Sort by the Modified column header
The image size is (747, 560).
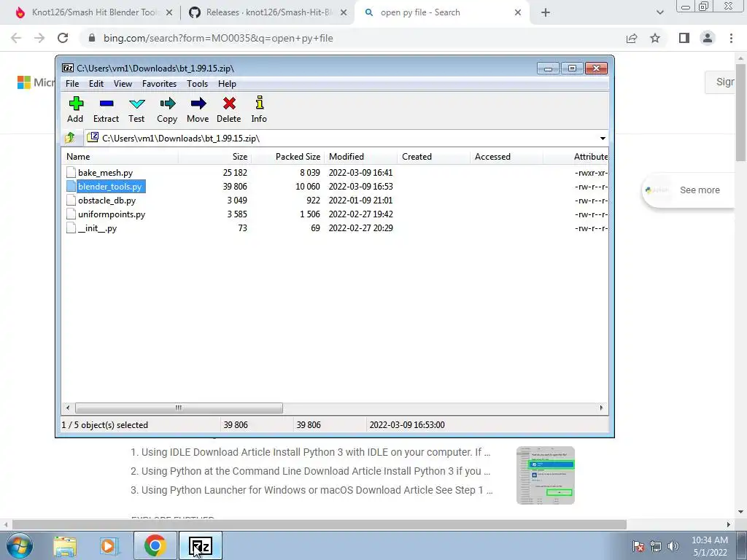(360, 157)
